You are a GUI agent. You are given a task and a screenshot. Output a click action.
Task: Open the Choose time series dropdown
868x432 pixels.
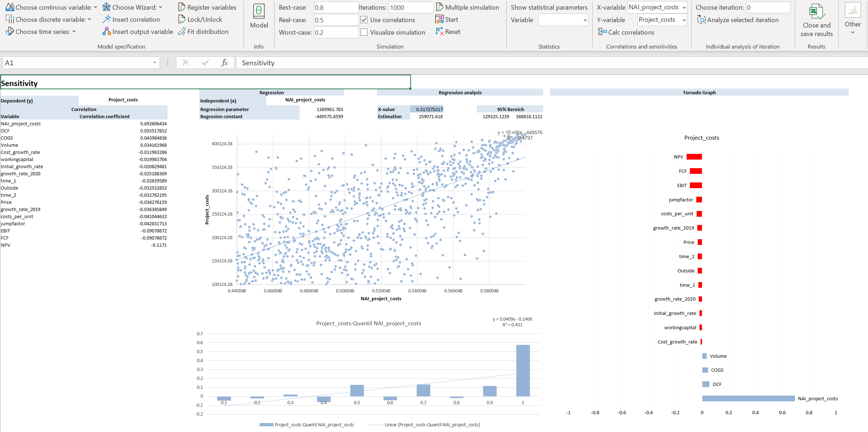[x=42, y=31]
